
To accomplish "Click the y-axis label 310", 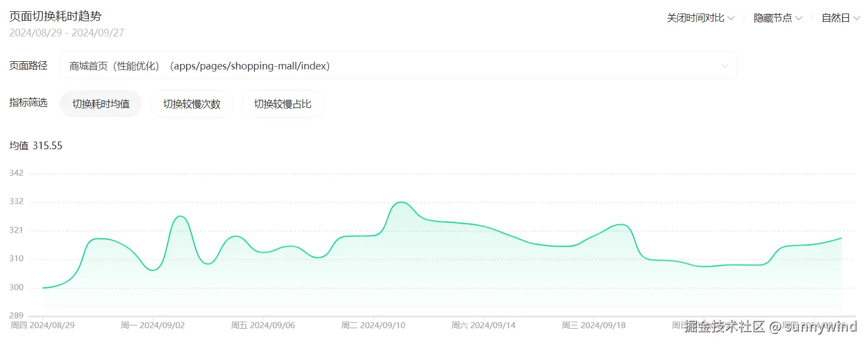I will [16, 258].
